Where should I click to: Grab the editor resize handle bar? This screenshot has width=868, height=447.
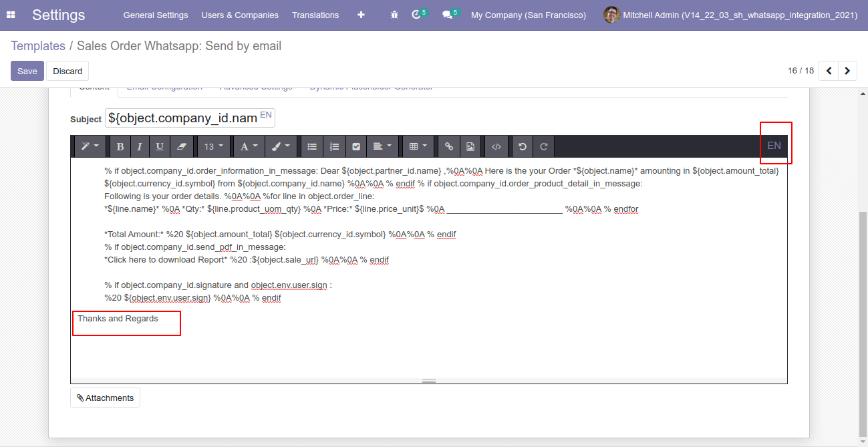pos(429,381)
